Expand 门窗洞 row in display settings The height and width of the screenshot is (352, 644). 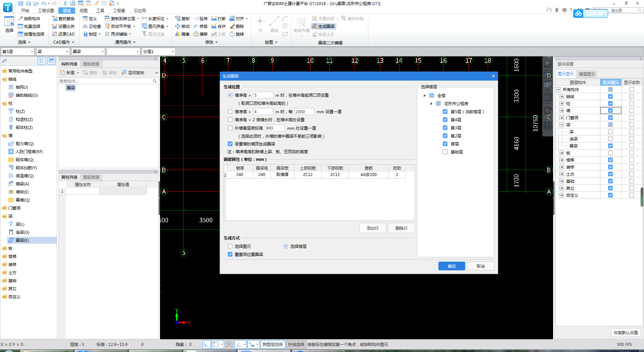pyautogui.click(x=562, y=118)
